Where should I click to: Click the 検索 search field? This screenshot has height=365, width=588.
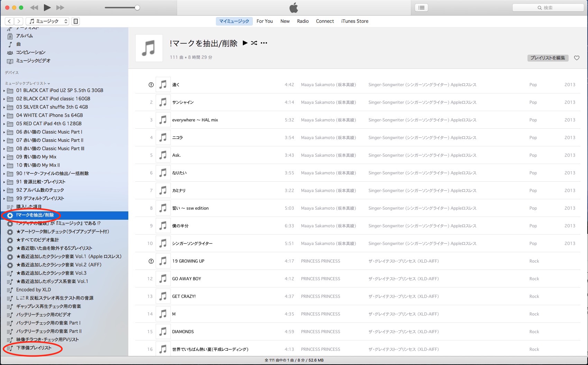coord(548,8)
